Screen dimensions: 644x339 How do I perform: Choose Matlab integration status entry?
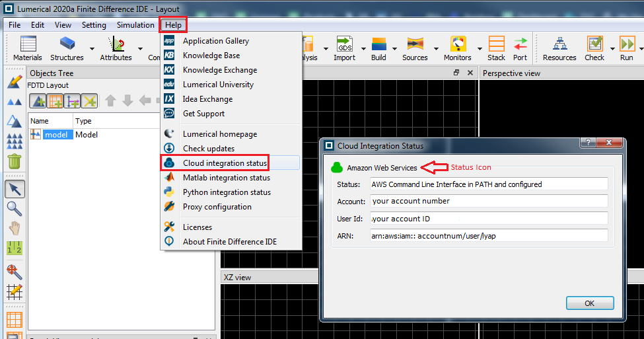(231, 178)
